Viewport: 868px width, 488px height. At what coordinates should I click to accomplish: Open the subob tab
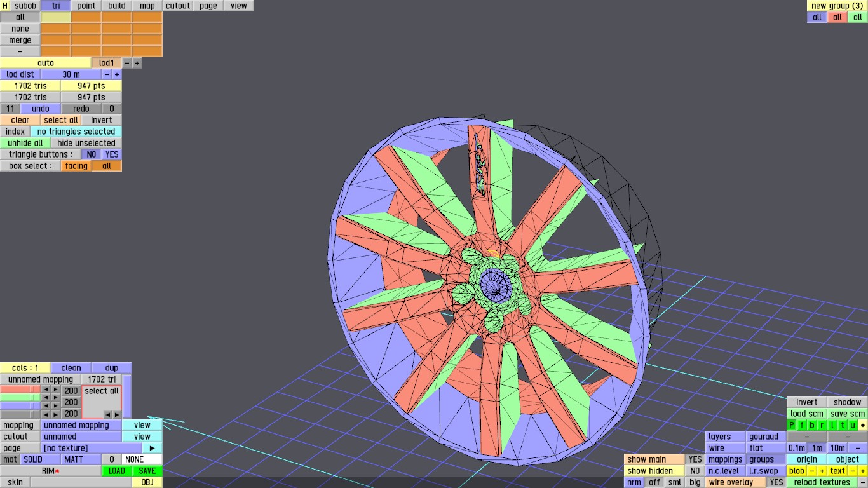pos(25,6)
